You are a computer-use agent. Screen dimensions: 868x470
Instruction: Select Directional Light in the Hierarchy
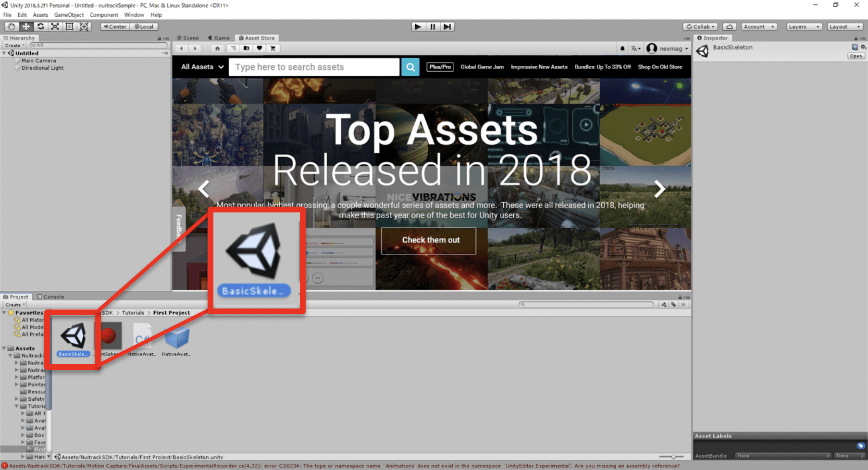click(42, 68)
